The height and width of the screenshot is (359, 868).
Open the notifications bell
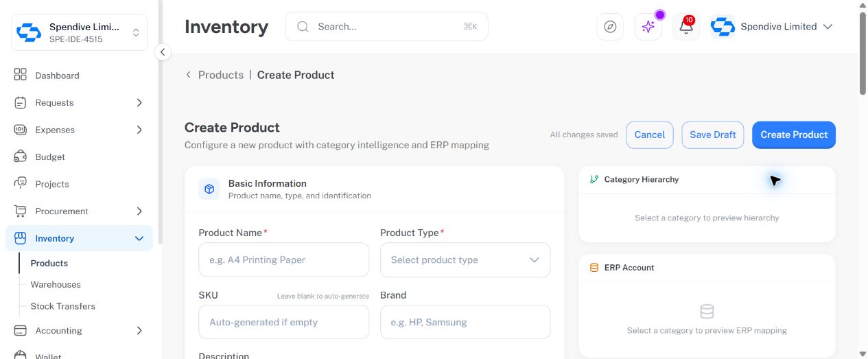686,27
